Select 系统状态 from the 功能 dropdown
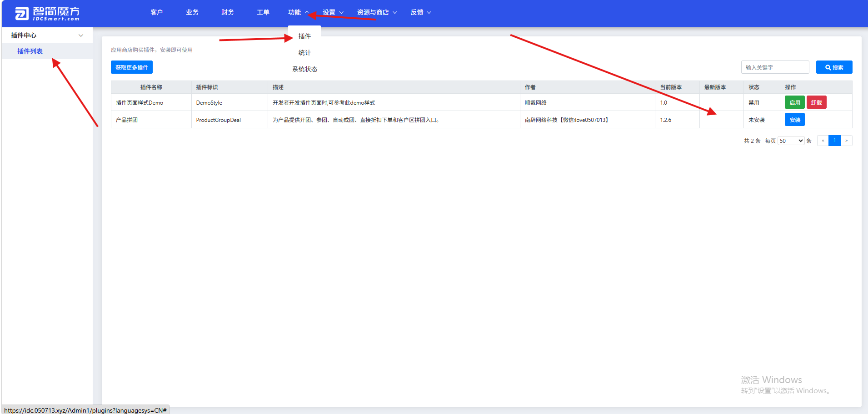 [304, 69]
